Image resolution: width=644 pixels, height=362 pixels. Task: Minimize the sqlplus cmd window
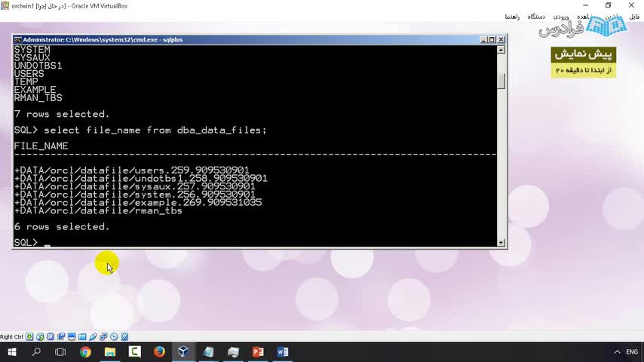coord(483,40)
